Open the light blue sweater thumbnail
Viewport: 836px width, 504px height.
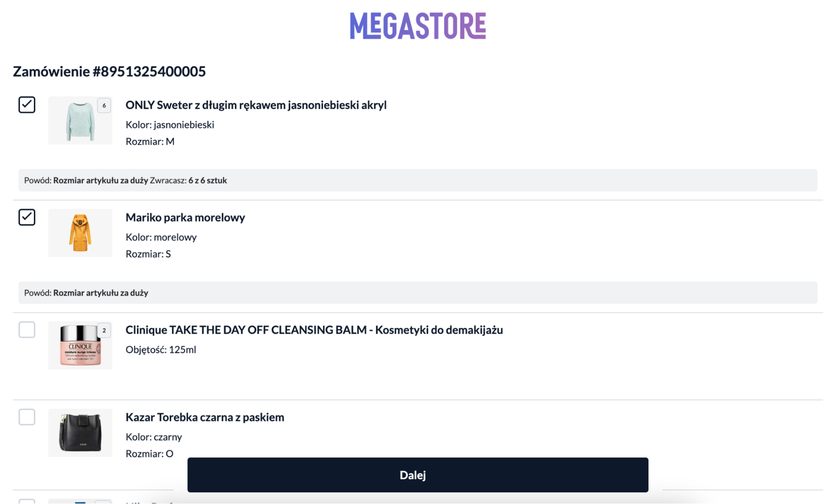(80, 120)
